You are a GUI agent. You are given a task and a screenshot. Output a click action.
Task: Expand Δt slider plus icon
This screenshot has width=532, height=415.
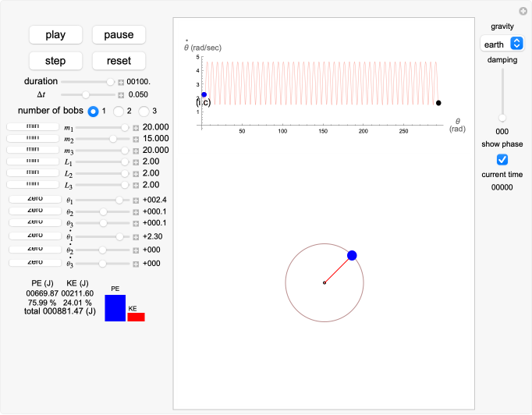(x=121, y=95)
